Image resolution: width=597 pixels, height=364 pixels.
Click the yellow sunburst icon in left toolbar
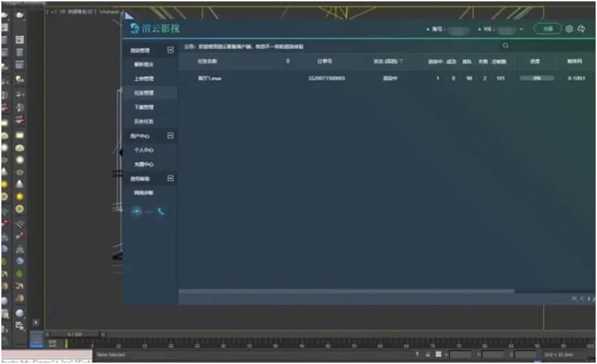click(20, 196)
